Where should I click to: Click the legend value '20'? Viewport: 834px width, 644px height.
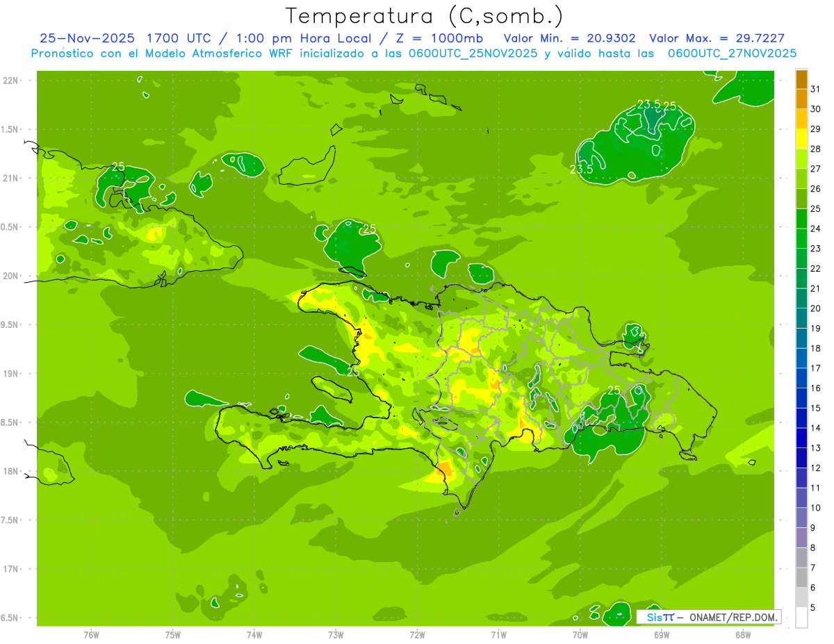click(815, 308)
